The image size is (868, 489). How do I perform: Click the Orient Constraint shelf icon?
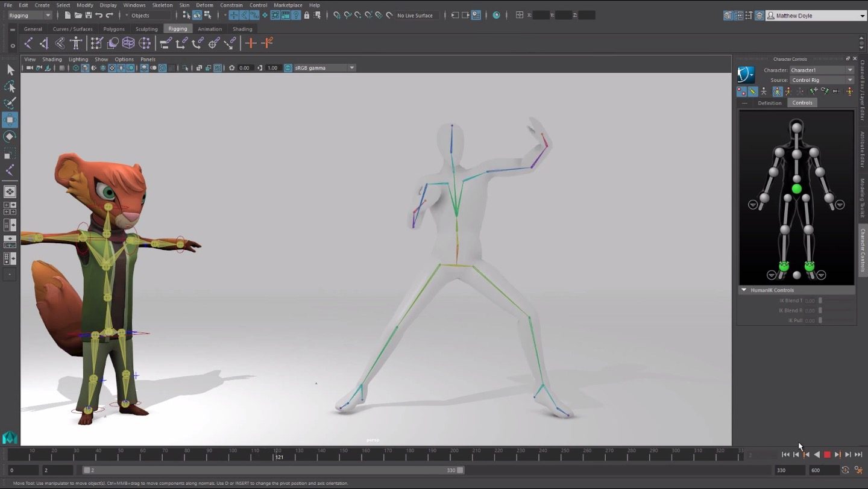tap(197, 43)
